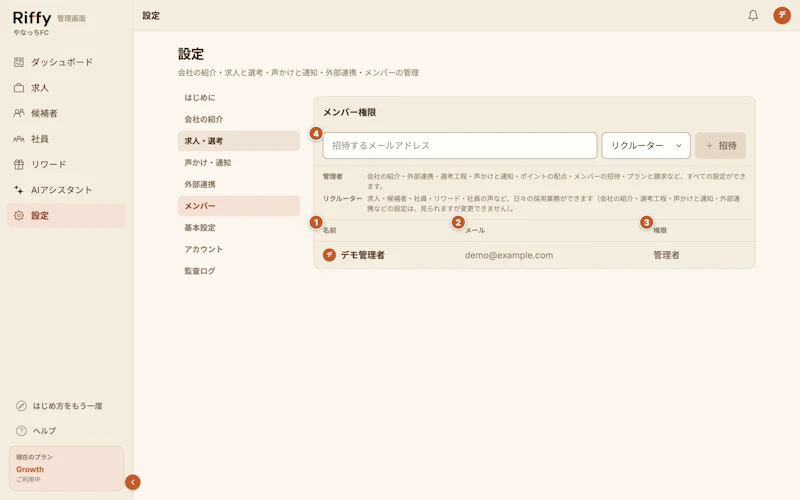The image size is (800, 500).
Task: Select 監査ログ settings tab
Action: 238,271
